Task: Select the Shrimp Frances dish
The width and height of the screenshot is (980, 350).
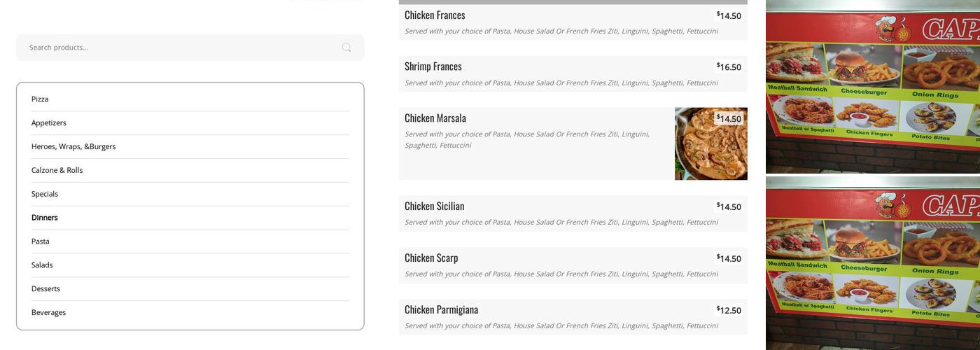Action: (433, 66)
